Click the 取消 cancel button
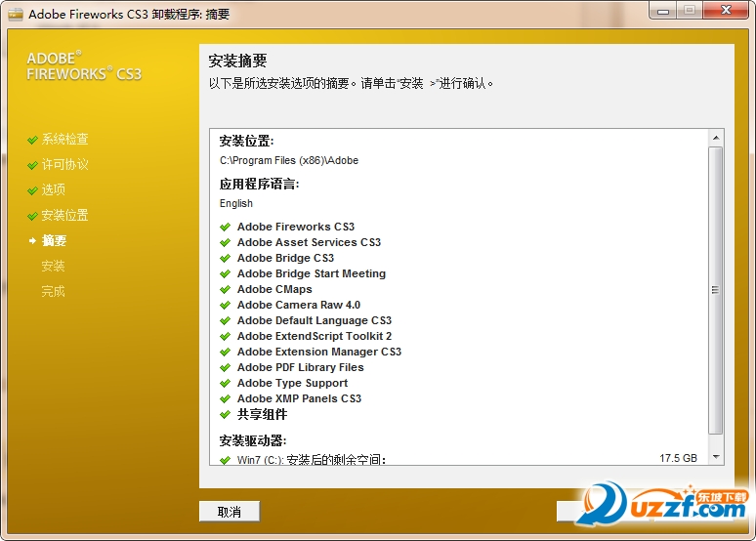756x541 pixels. click(229, 511)
